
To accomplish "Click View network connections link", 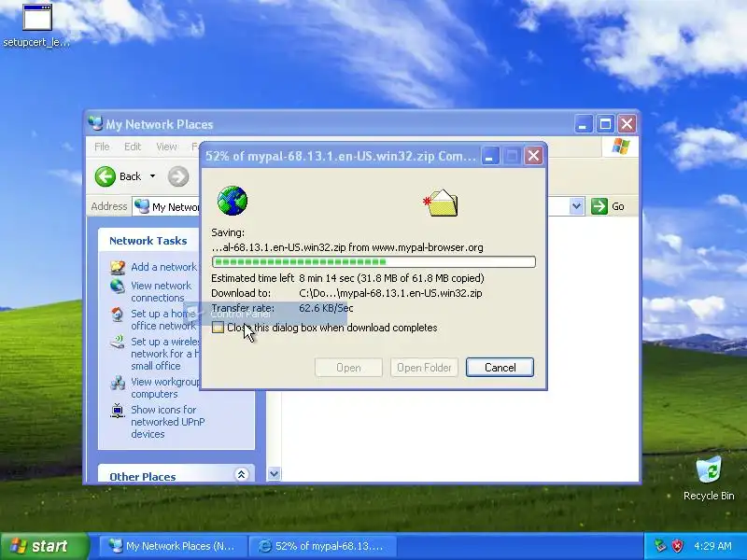I will (x=161, y=291).
